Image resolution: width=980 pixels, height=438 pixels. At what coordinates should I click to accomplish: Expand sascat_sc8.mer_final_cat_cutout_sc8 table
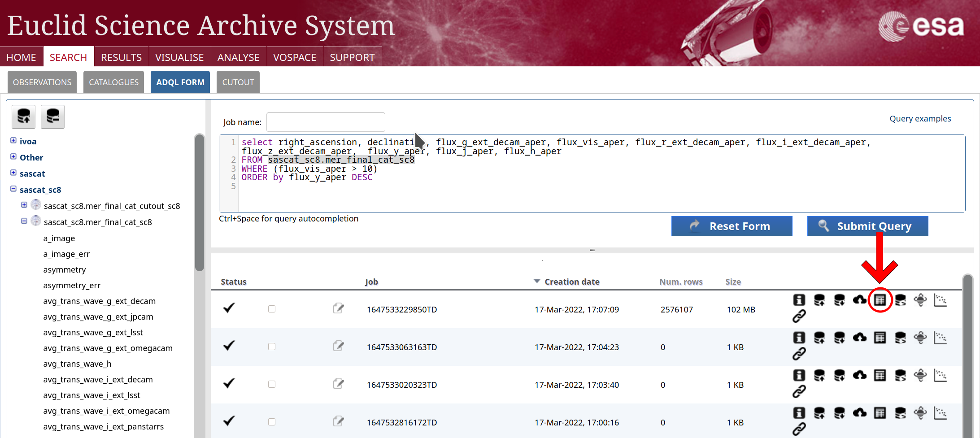click(24, 205)
